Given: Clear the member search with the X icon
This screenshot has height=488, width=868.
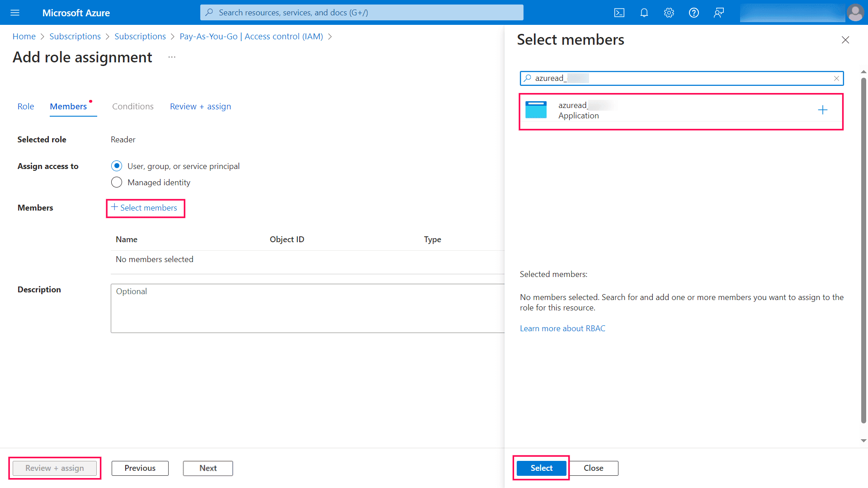Looking at the screenshot, I should 837,78.
